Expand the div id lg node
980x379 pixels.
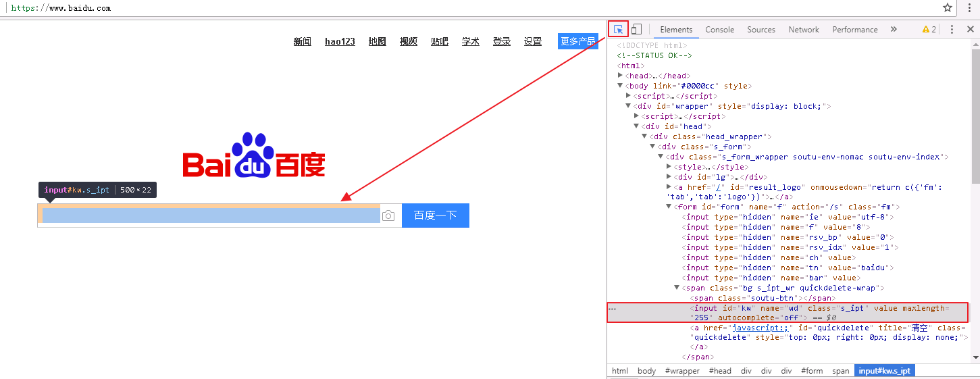[x=669, y=177]
